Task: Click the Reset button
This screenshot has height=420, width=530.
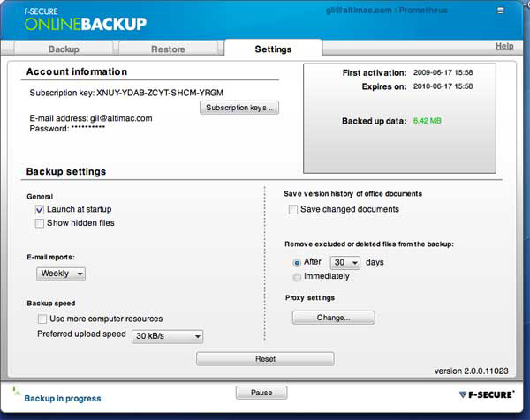Action: (265, 359)
